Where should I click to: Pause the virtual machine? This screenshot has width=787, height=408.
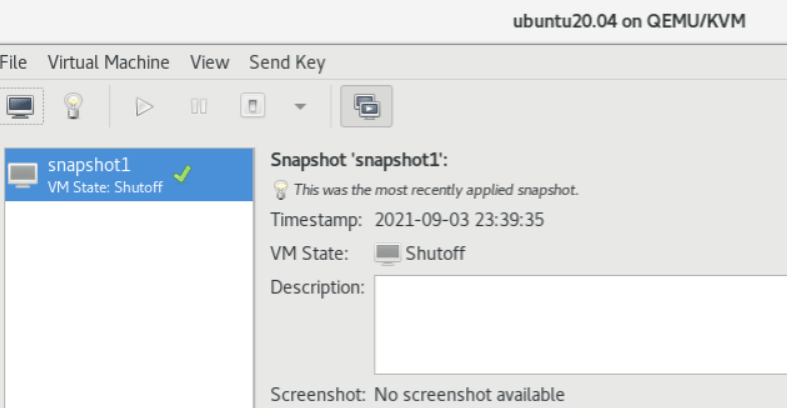point(198,104)
